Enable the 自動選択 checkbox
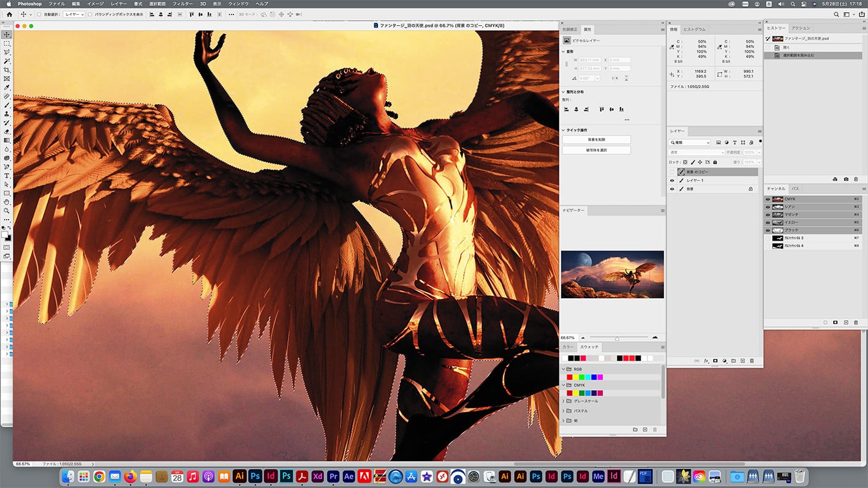Image resolution: width=868 pixels, height=488 pixels. coord(40,14)
